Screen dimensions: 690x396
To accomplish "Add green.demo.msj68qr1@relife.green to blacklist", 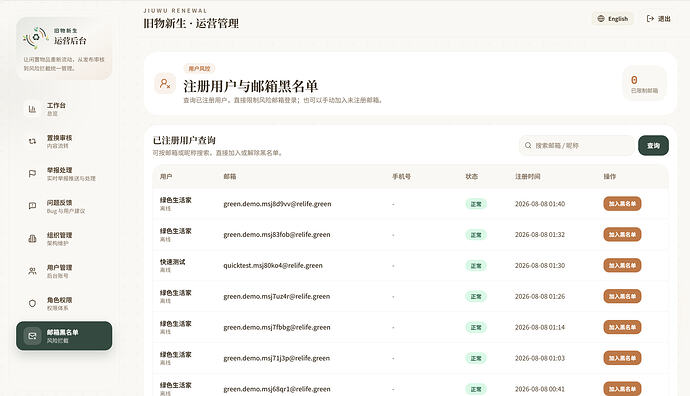I will (x=622, y=389).
